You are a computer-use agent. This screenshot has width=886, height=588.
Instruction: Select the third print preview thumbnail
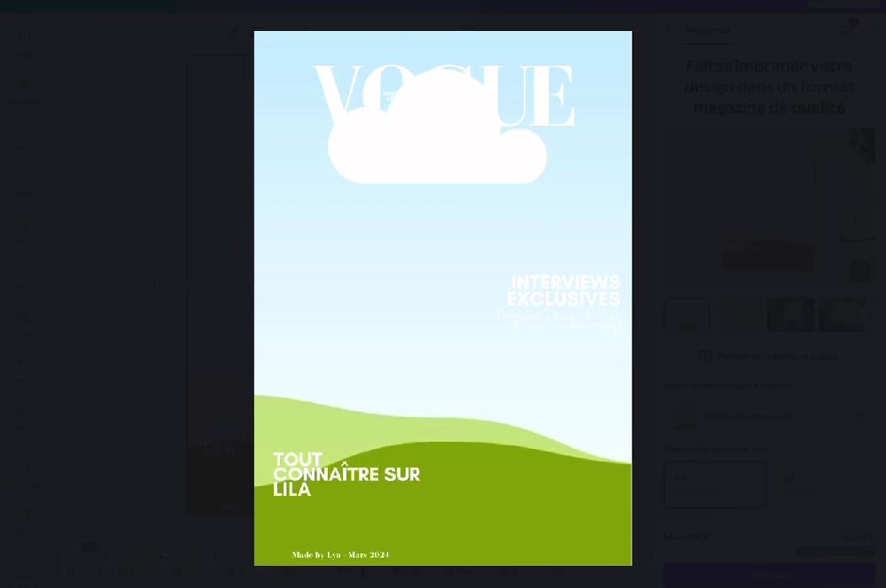tap(790, 315)
